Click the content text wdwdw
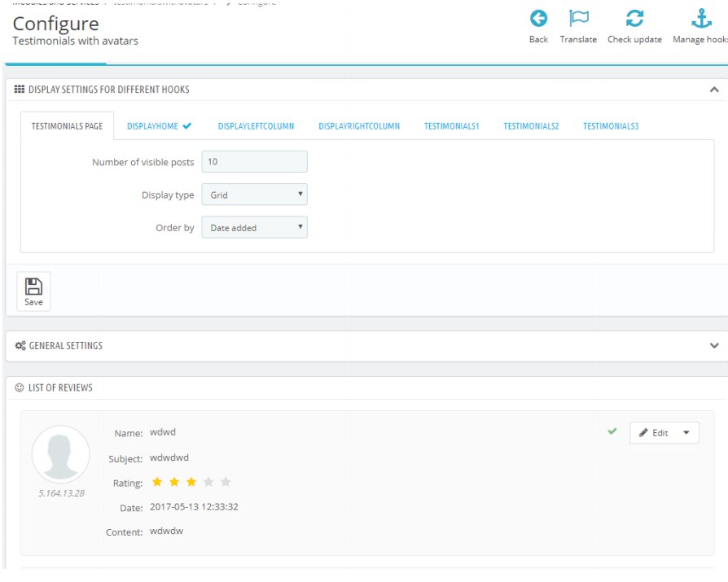Viewport: 728px width, 582px height. pyautogui.click(x=166, y=531)
